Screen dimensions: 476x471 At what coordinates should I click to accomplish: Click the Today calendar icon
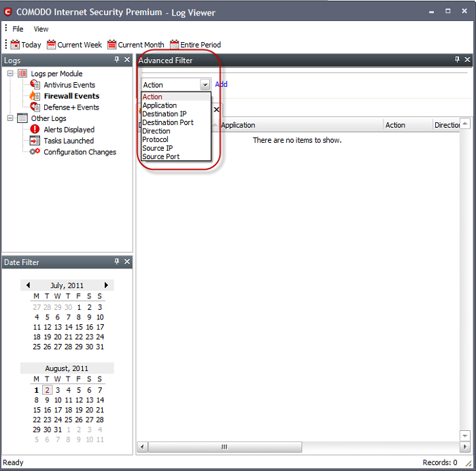click(15, 45)
